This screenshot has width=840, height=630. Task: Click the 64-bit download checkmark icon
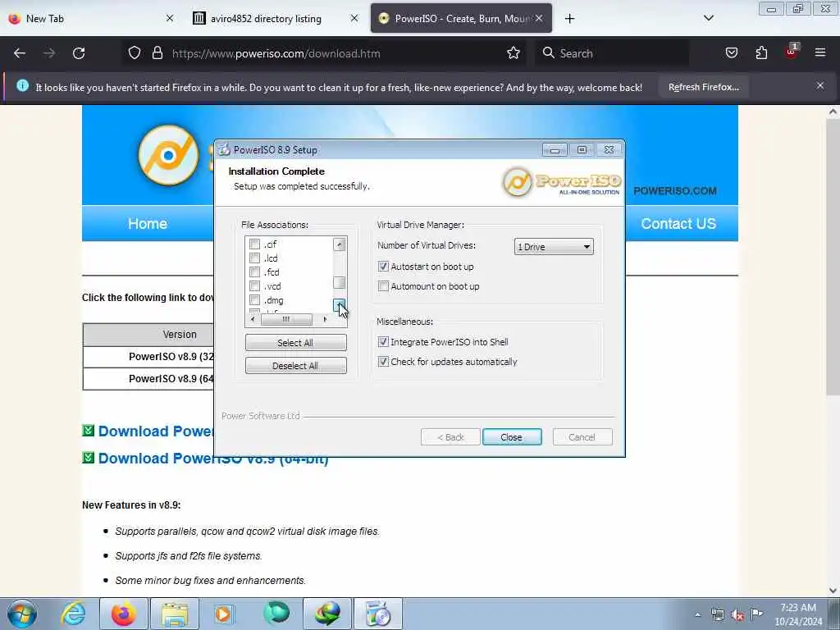(89, 458)
